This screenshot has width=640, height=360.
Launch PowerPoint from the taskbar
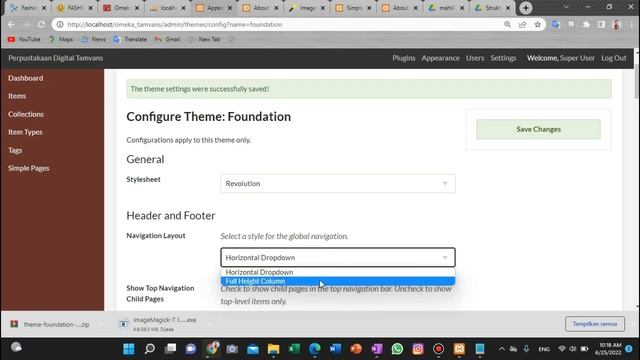pyautogui.click(x=356, y=349)
